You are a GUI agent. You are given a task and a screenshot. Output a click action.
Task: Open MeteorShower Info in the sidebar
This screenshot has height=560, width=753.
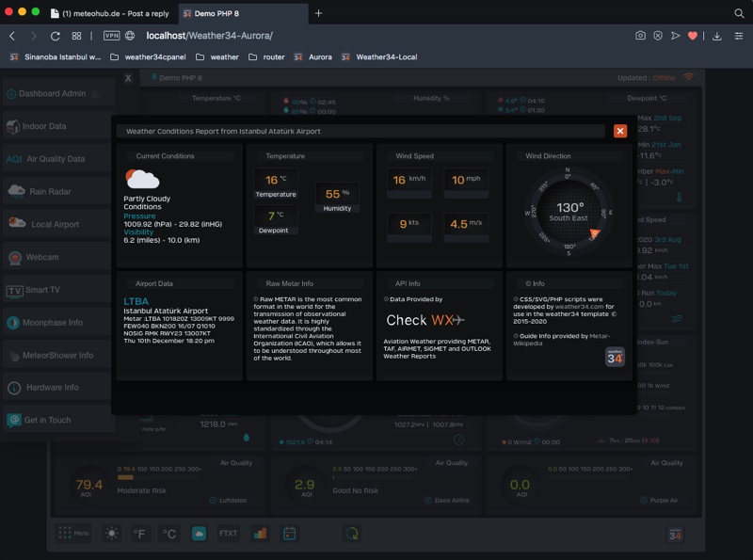(58, 356)
